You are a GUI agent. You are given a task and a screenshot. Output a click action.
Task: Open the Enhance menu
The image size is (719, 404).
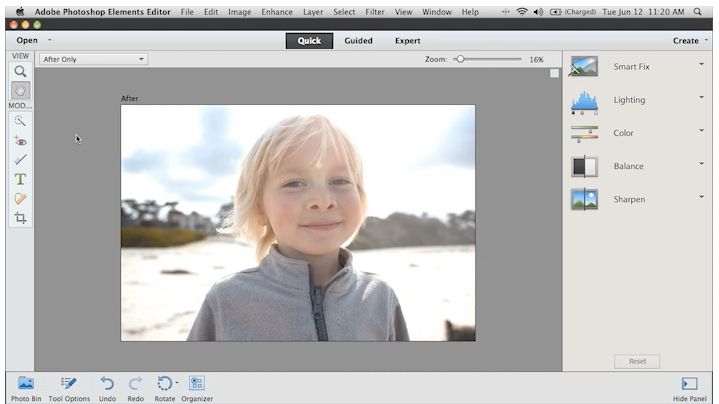277,11
